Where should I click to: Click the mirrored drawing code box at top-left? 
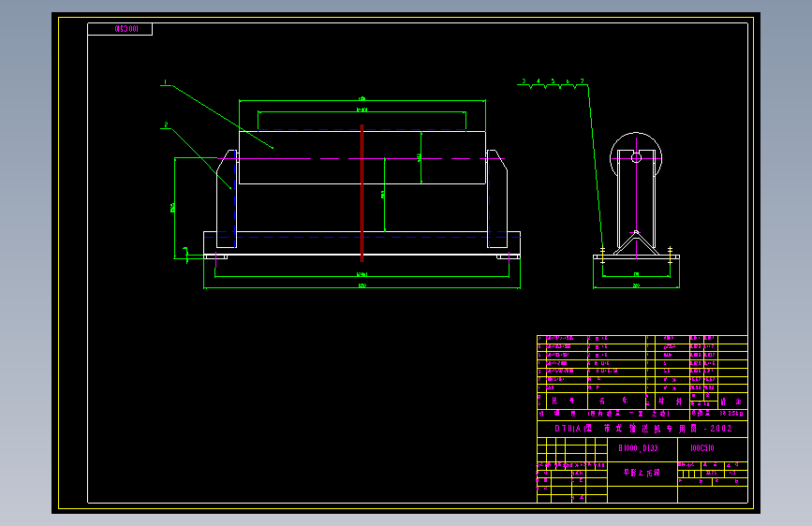[120, 29]
